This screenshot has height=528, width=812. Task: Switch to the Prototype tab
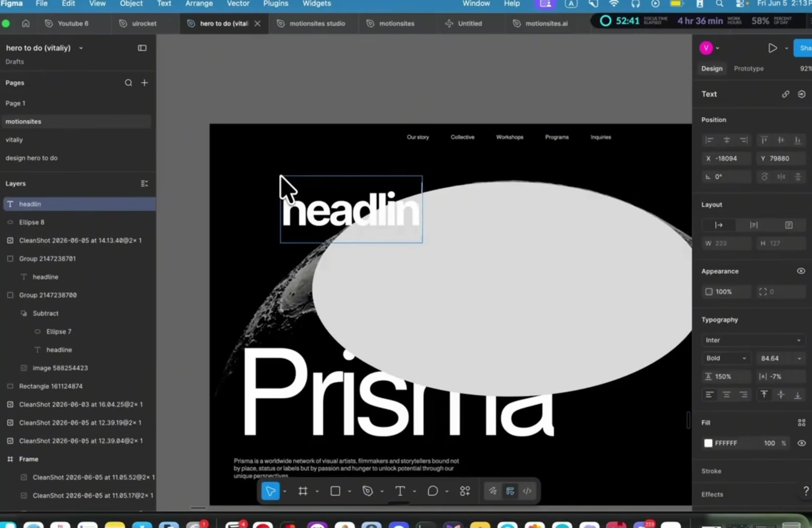click(x=748, y=68)
